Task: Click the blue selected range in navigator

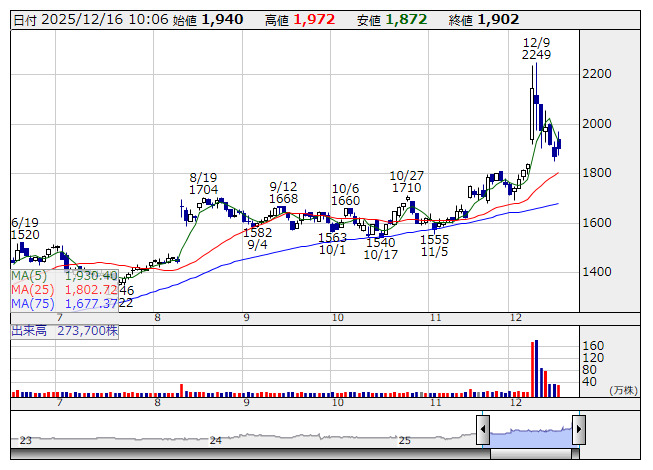Action: pos(531,432)
